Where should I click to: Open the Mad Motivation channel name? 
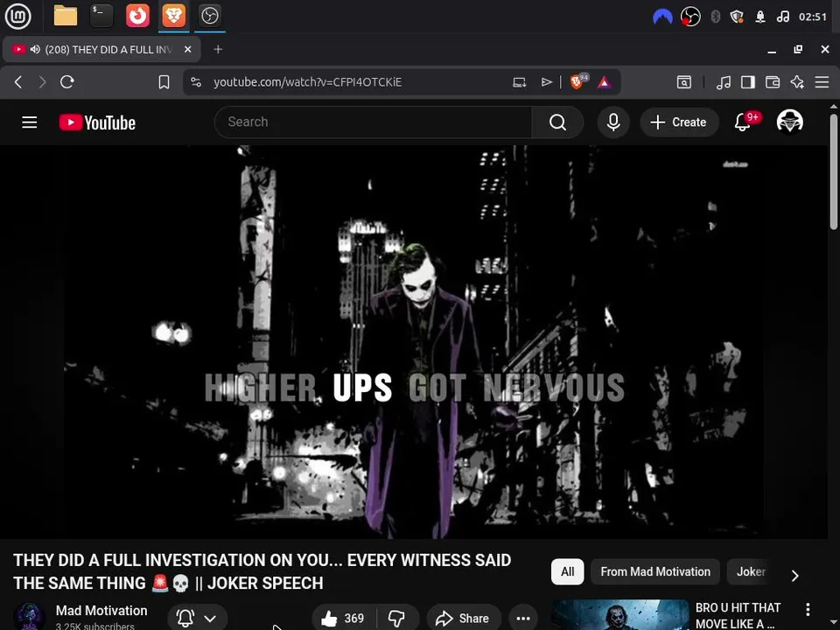(x=101, y=610)
